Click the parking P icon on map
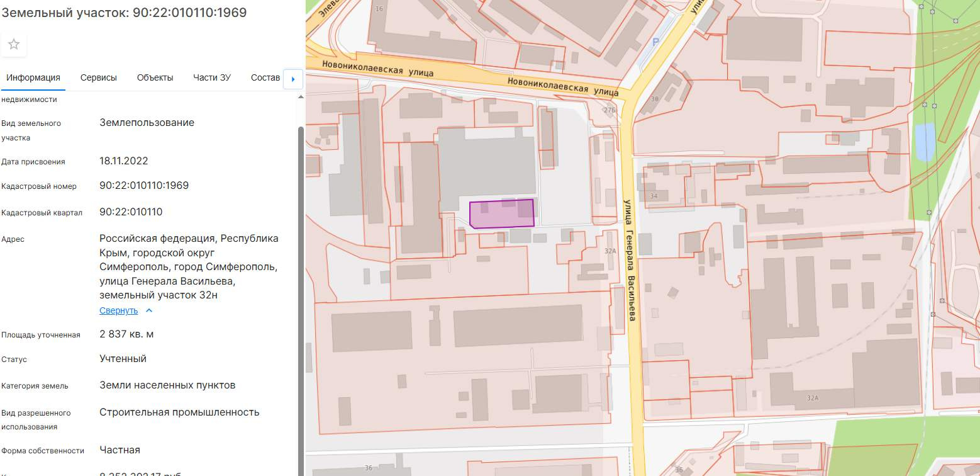980x476 pixels. (655, 42)
